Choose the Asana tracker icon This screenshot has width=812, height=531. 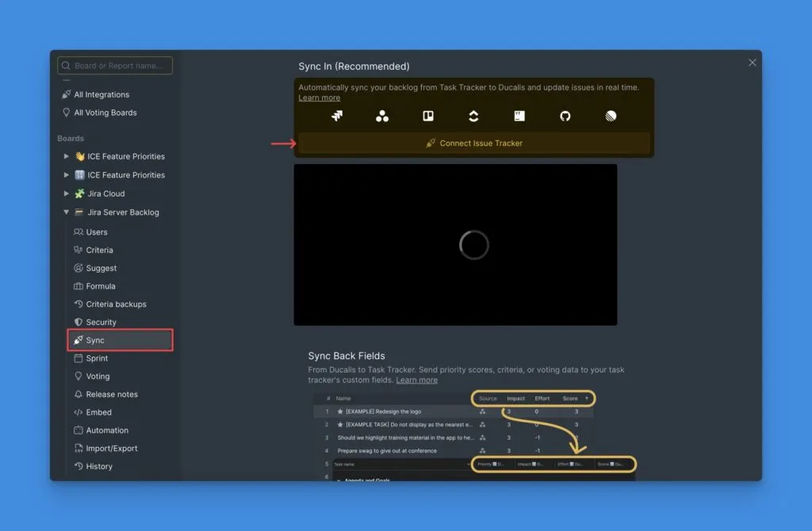382,116
